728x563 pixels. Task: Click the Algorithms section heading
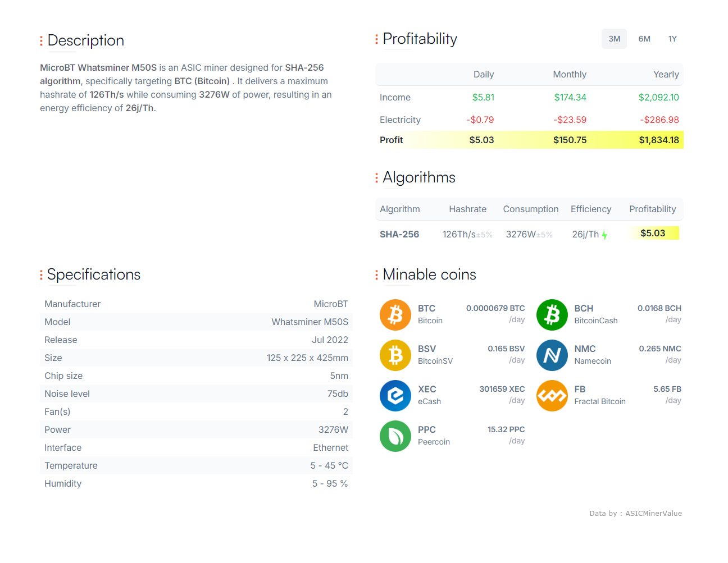tap(419, 177)
